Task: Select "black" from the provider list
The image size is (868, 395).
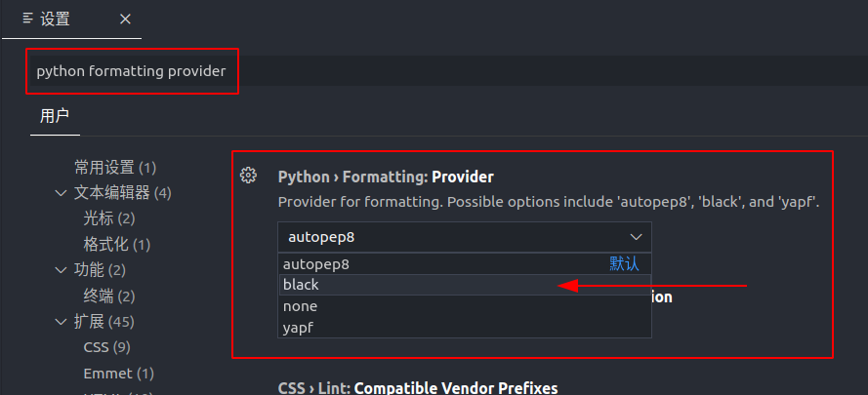Action: (x=301, y=285)
